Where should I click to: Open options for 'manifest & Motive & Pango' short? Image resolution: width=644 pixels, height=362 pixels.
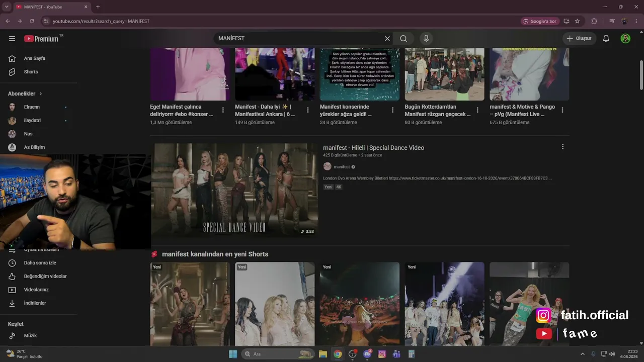point(562,110)
